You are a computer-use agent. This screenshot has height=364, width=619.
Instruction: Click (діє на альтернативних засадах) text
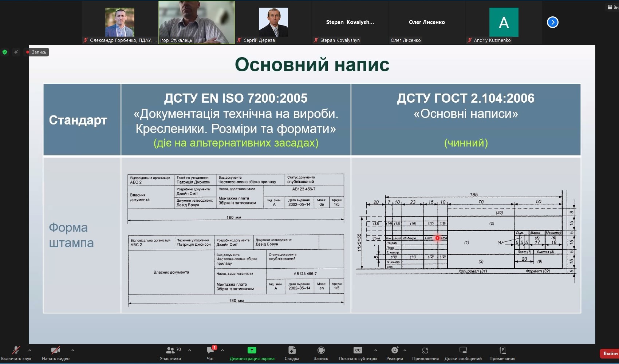[236, 143]
